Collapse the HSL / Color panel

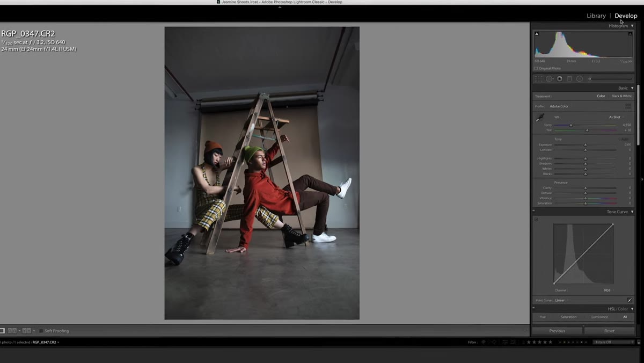coord(632,309)
